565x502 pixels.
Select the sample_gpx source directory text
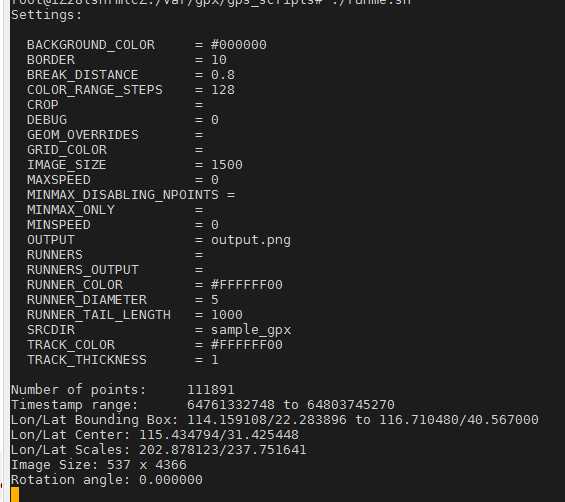[251, 330]
